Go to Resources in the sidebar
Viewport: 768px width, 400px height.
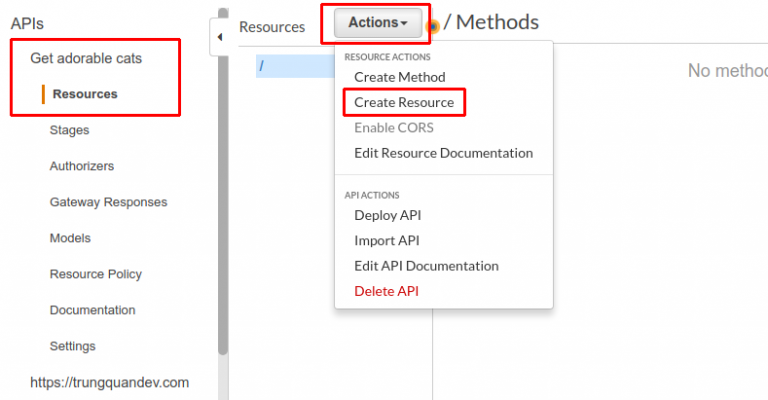[x=85, y=94]
